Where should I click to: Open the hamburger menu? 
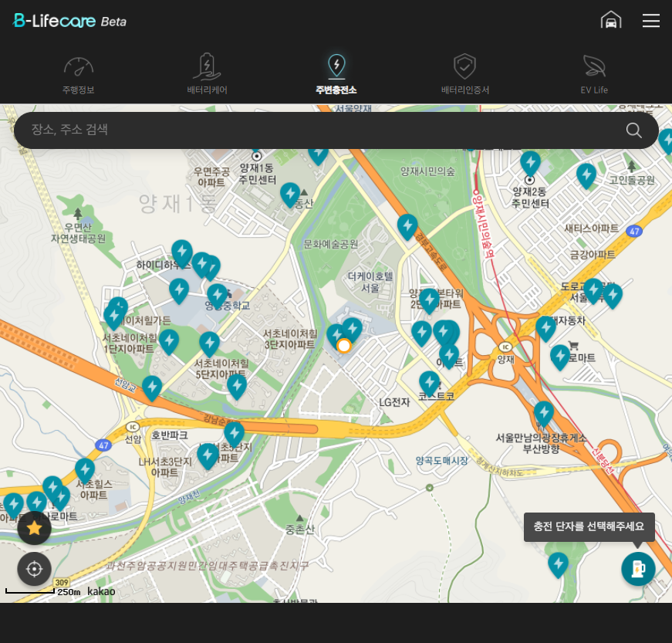pos(650,20)
